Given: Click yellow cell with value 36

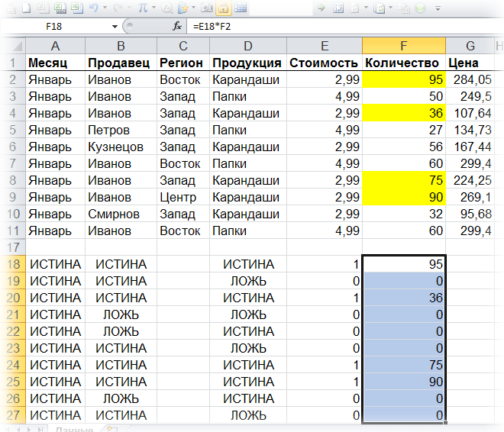Looking at the screenshot, I should [404, 113].
